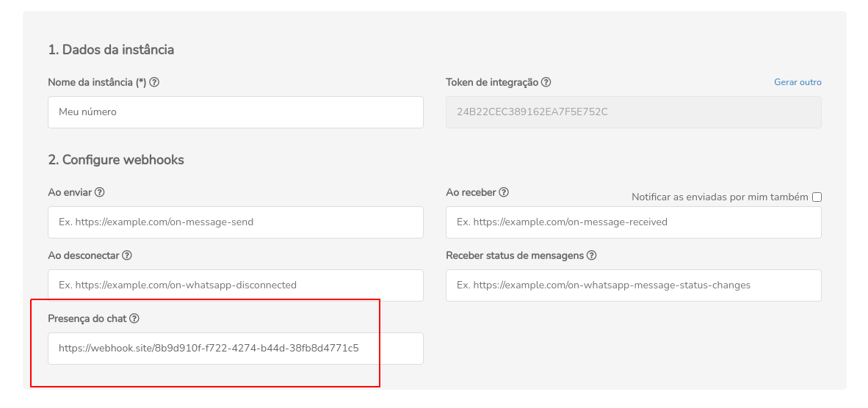Screen dimensions: 868x408
Task: Select Receber status de mensagens input field
Action: pos(633,285)
